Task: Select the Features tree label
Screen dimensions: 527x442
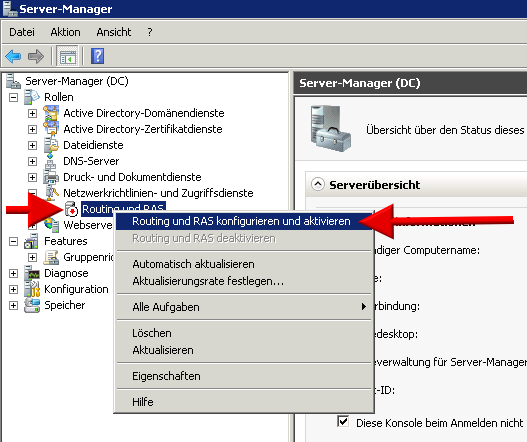Action: 66,241
